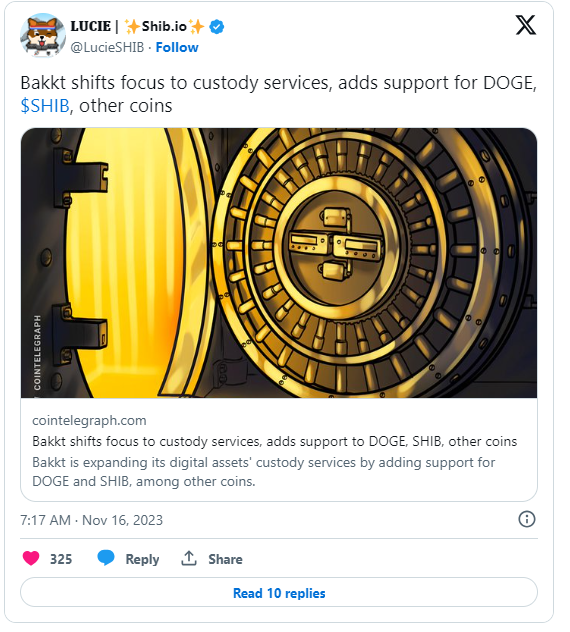Click the X logo in the corner

(526, 25)
